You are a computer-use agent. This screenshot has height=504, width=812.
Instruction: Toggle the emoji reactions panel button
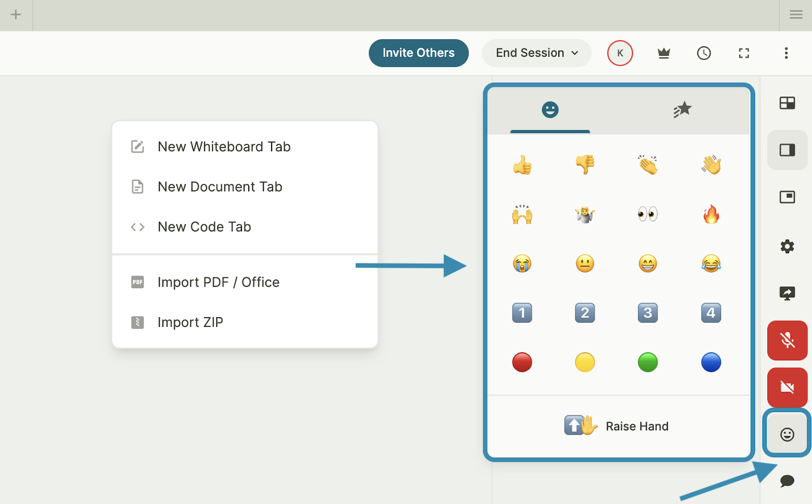pos(787,434)
